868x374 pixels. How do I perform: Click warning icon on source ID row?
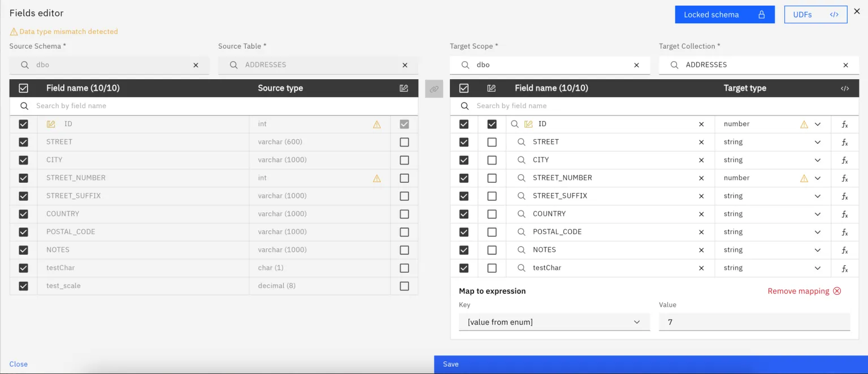(x=377, y=124)
